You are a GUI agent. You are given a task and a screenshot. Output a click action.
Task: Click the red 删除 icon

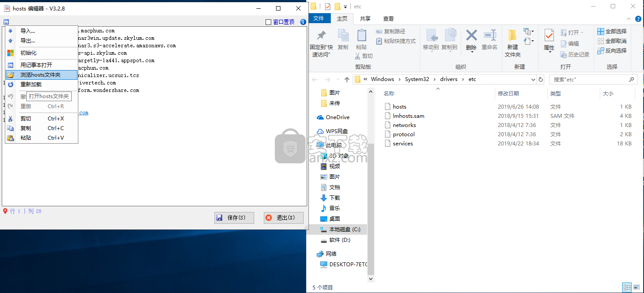[x=471, y=35]
